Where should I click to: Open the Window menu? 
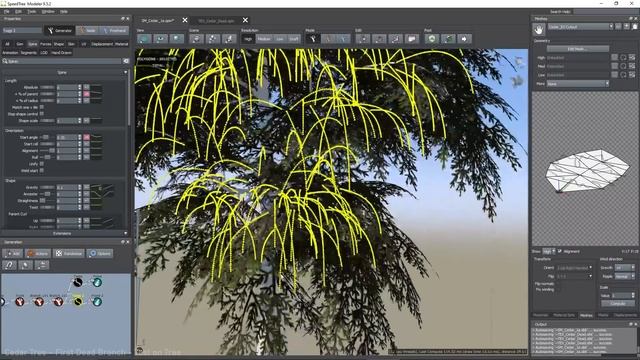click(x=48, y=11)
